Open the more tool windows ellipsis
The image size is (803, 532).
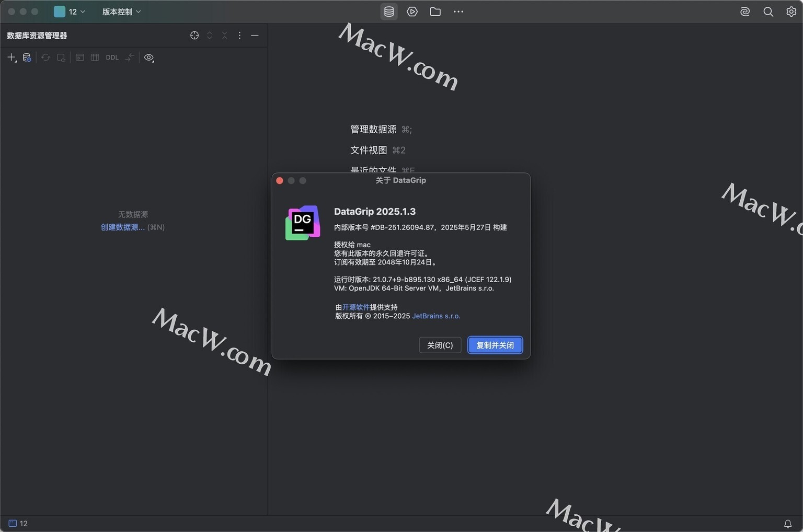[x=458, y=11]
